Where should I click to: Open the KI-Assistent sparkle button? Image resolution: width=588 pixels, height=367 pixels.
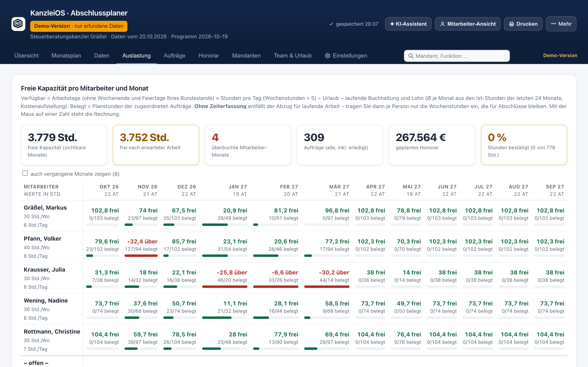click(408, 24)
